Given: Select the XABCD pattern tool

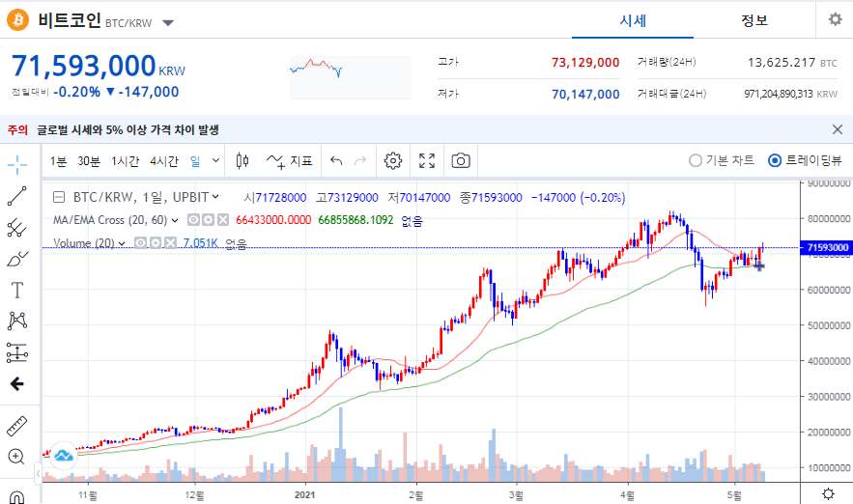Looking at the screenshot, I should [16, 321].
